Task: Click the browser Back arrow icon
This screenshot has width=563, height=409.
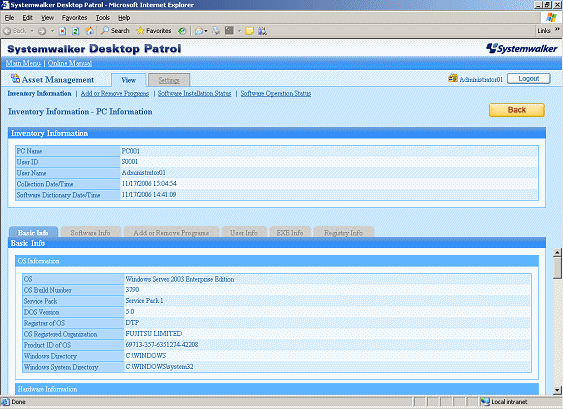Action: 7,31
